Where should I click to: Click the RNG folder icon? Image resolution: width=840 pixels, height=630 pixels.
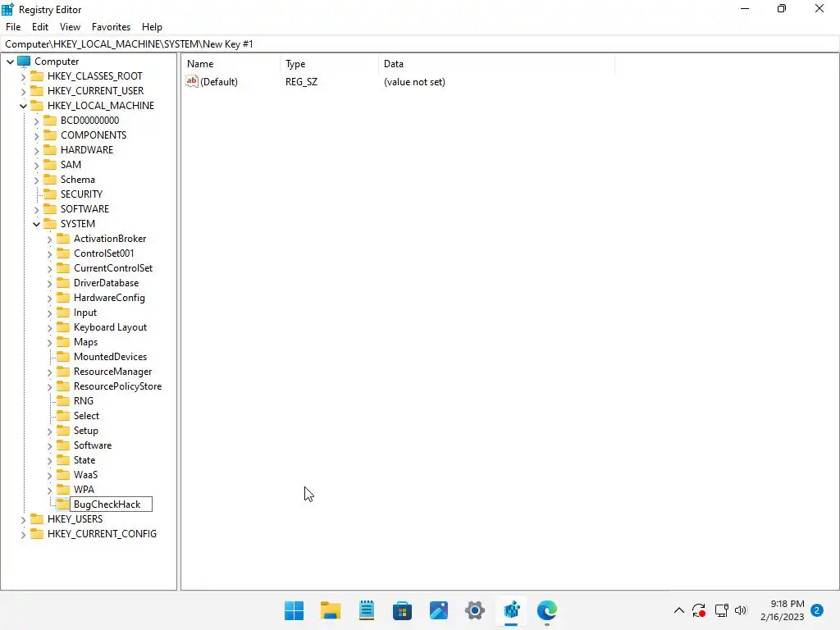[63, 400]
